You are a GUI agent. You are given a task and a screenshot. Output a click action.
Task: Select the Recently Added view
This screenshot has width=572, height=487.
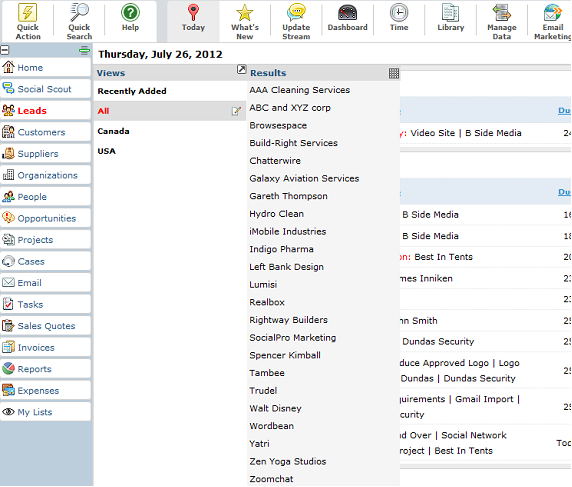click(132, 91)
